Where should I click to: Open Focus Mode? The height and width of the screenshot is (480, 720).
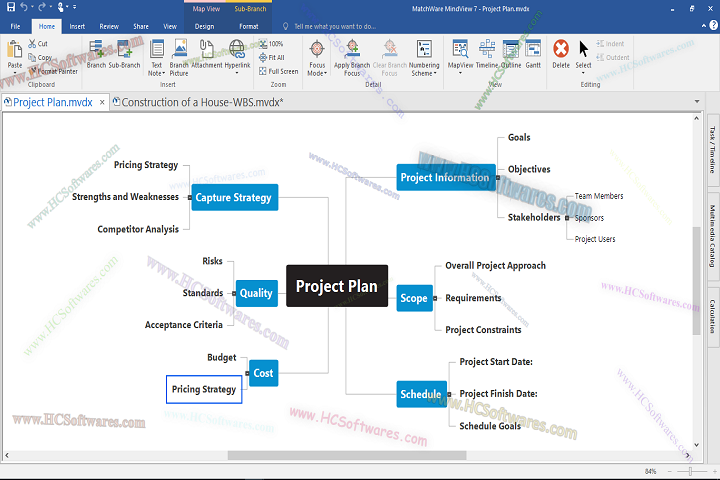pos(317,57)
